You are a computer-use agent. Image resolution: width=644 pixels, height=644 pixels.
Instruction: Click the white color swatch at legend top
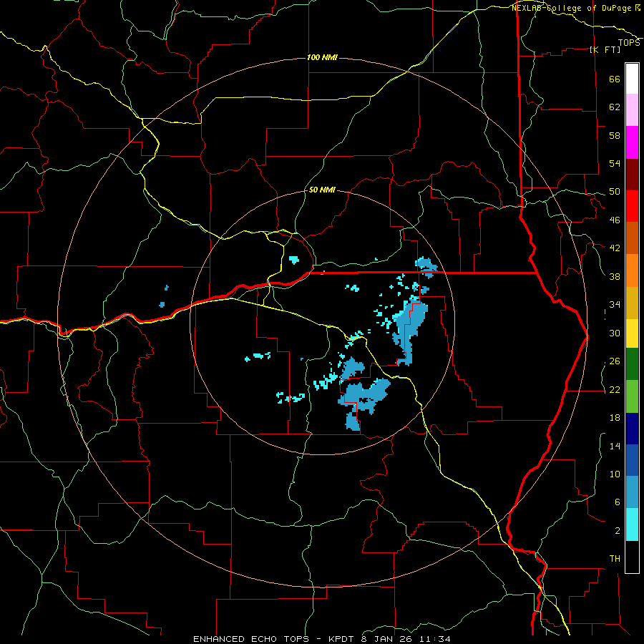pos(632,79)
